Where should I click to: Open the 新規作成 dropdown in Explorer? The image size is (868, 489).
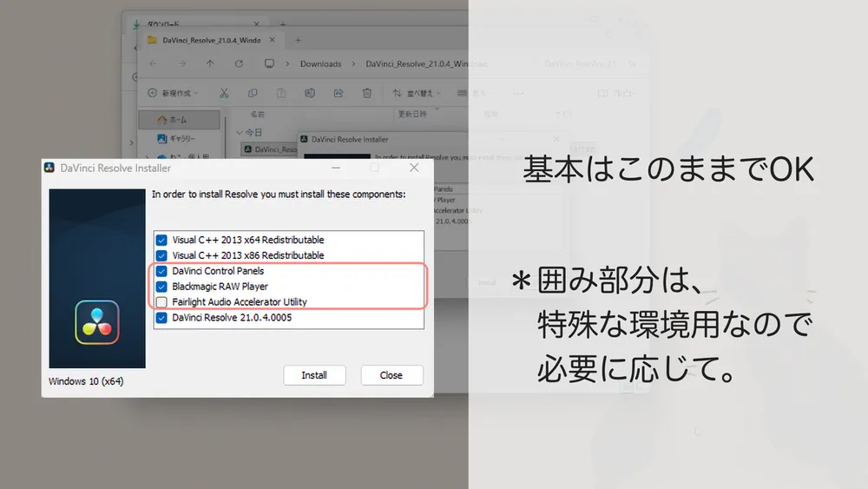tap(173, 93)
